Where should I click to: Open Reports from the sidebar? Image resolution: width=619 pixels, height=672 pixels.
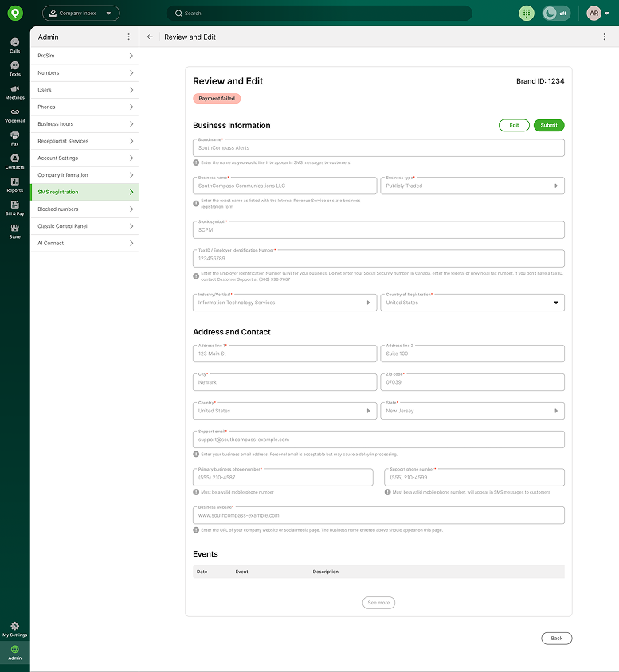[14, 184]
